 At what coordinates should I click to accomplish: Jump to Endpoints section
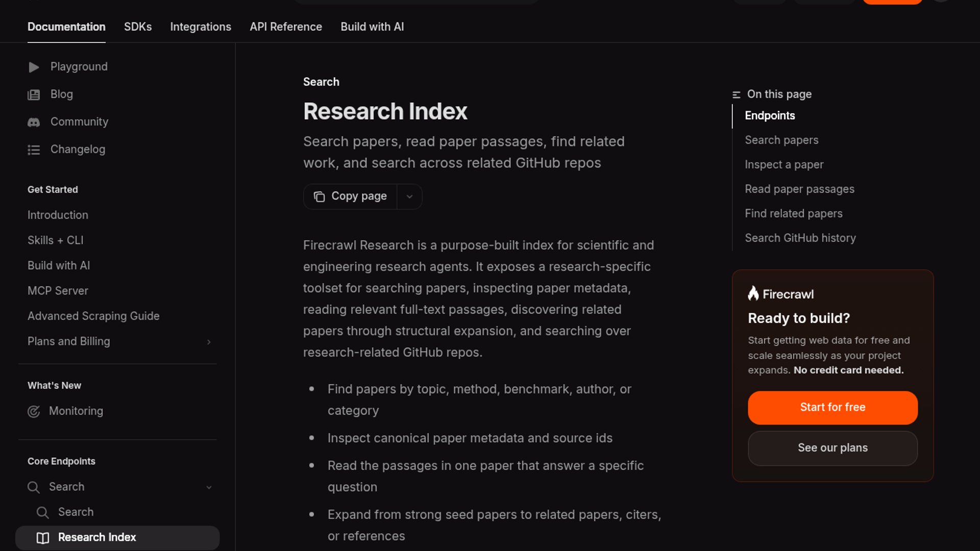click(x=770, y=116)
